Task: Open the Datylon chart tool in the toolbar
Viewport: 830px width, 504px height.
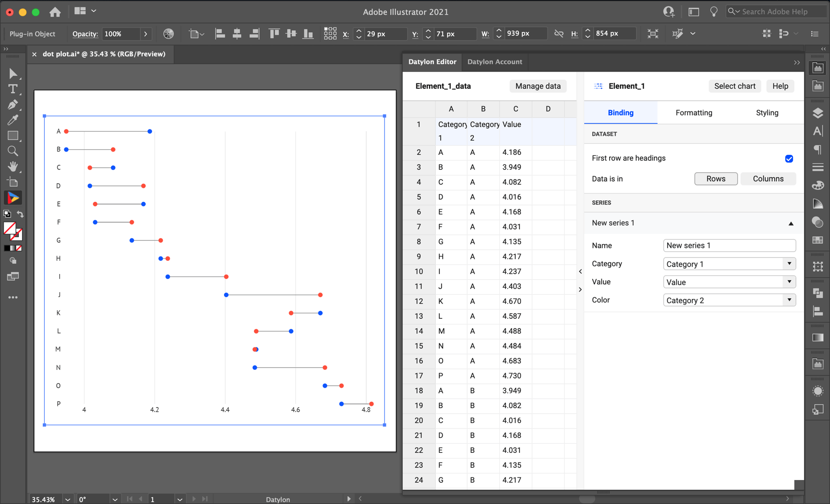Action: [x=13, y=197]
